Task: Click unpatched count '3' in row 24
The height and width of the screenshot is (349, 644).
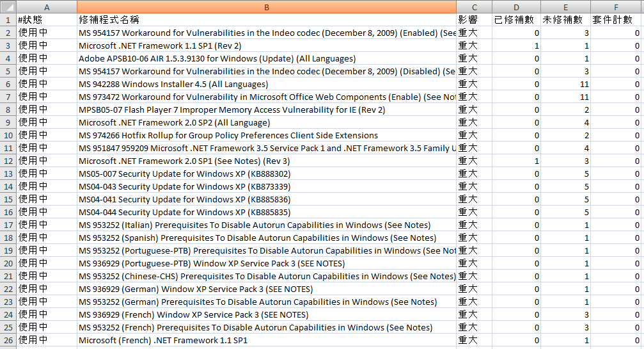Action: click(x=565, y=314)
